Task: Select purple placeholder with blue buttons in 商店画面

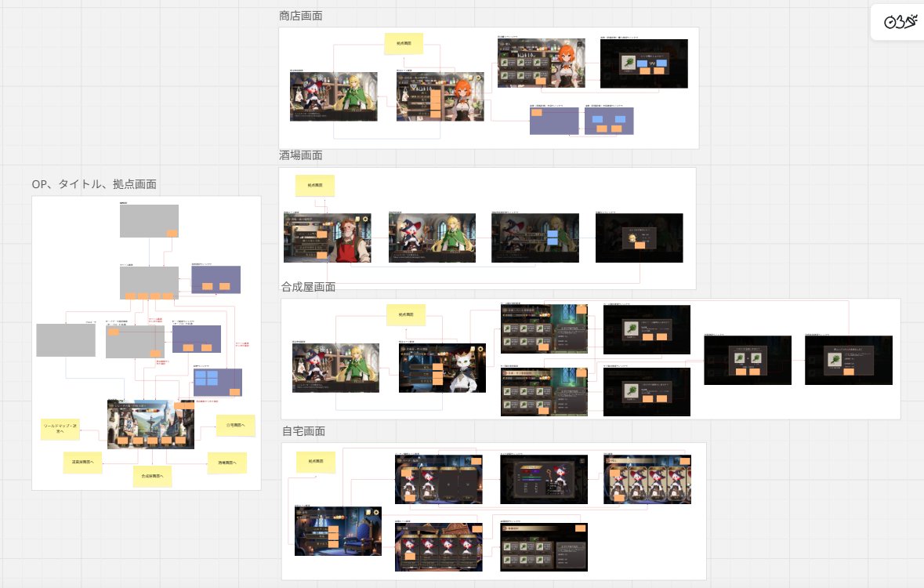Action: click(609, 121)
